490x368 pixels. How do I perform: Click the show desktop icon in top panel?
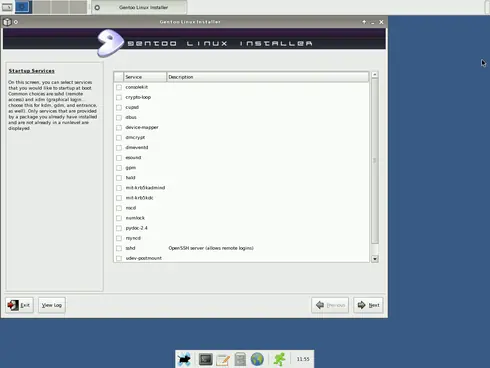[7, 7]
